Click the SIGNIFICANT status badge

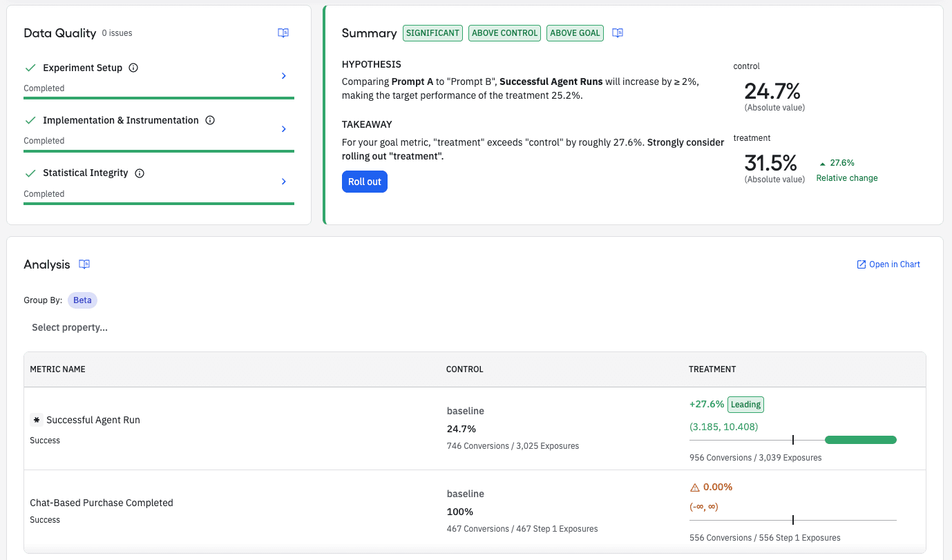[432, 33]
